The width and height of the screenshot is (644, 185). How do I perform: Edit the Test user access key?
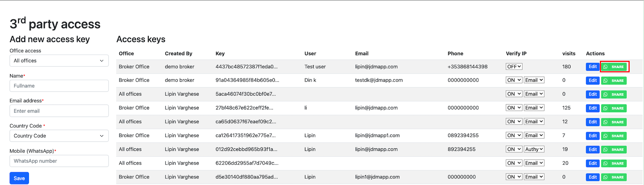(593, 67)
